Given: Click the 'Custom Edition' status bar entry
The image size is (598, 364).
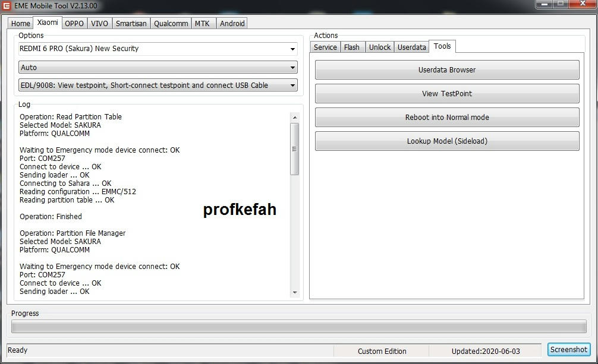Looking at the screenshot, I should click(382, 352).
